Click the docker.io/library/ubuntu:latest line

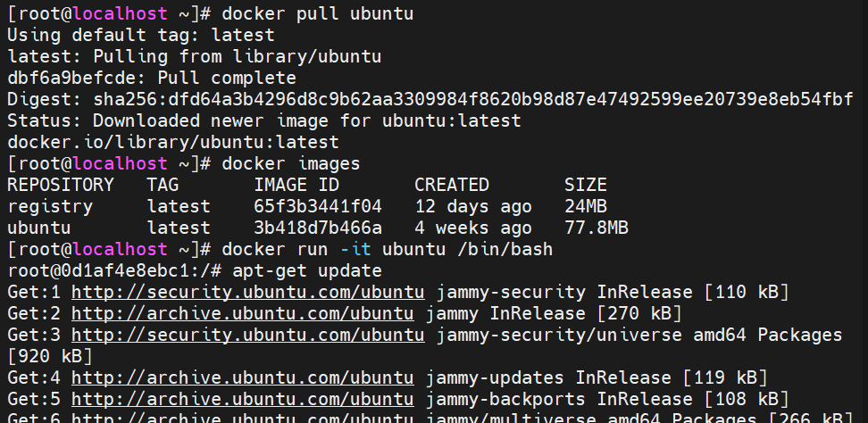coord(172,142)
